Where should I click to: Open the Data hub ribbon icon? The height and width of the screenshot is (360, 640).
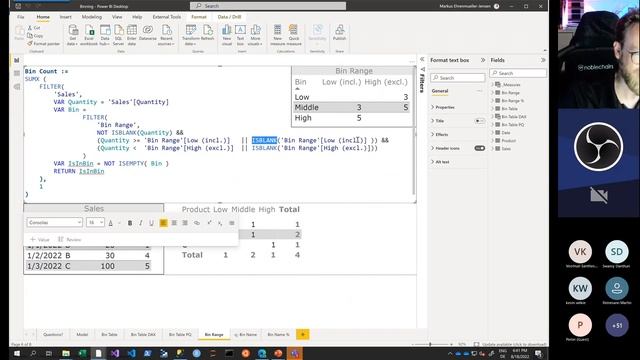tap(104, 35)
